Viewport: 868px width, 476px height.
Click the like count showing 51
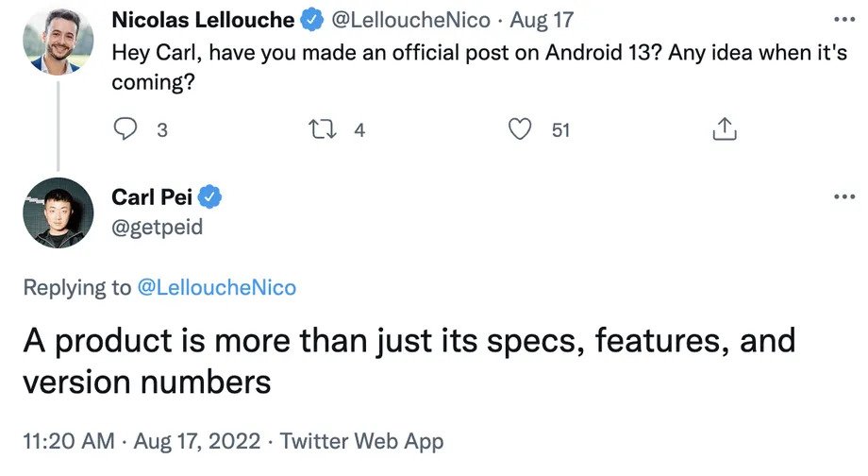(560, 130)
